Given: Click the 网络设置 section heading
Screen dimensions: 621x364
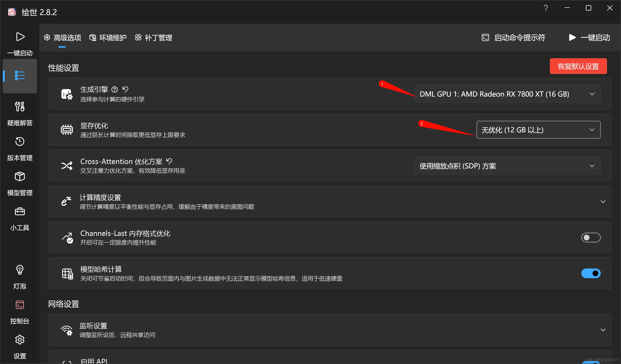Looking at the screenshot, I should (x=64, y=304).
